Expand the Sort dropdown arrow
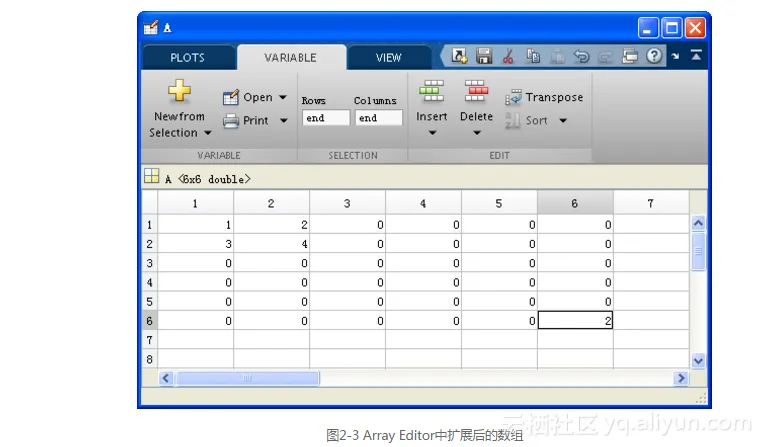 563,120
